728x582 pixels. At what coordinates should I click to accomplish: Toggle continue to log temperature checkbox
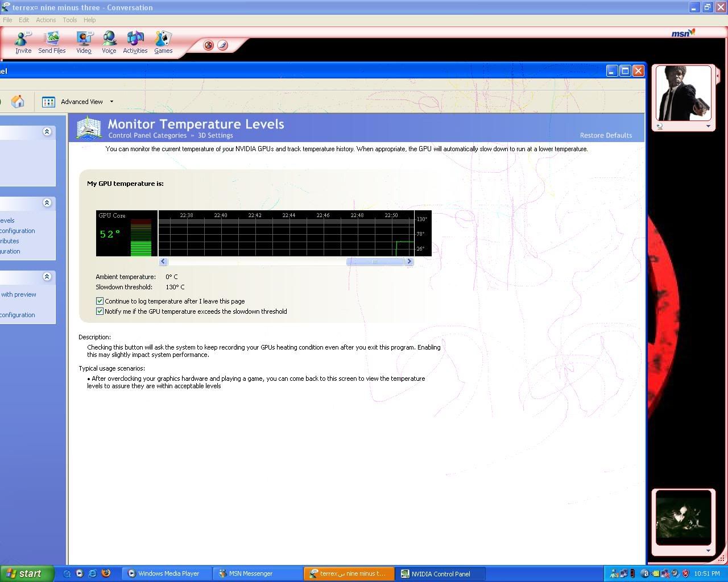[x=100, y=301]
